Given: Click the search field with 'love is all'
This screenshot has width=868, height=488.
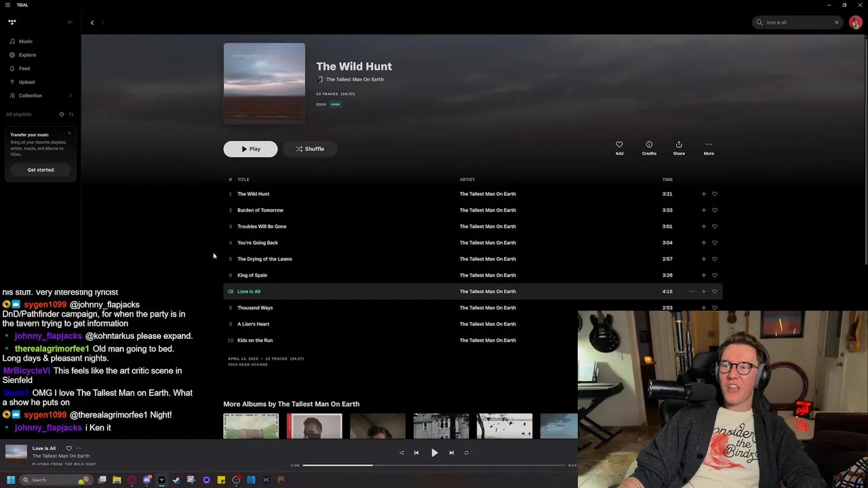Looking at the screenshot, I should click(x=797, y=22).
